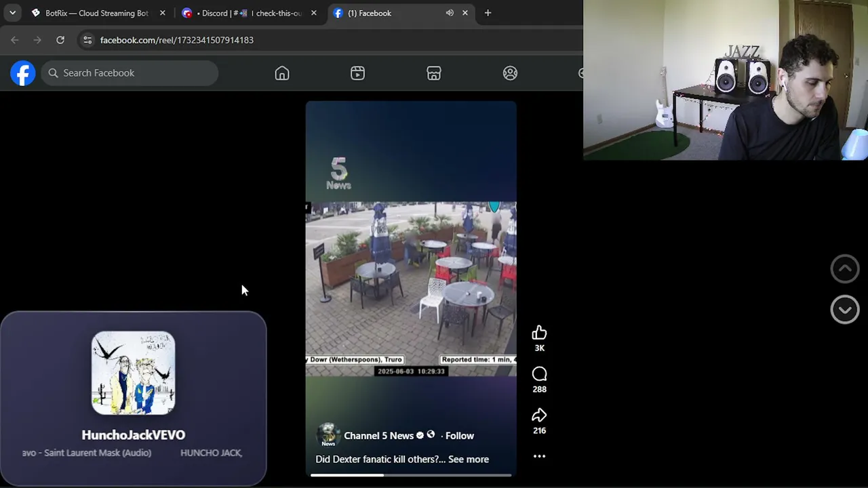Click the public audience globe icon
Screen dimensions: 868x488
(x=431, y=435)
